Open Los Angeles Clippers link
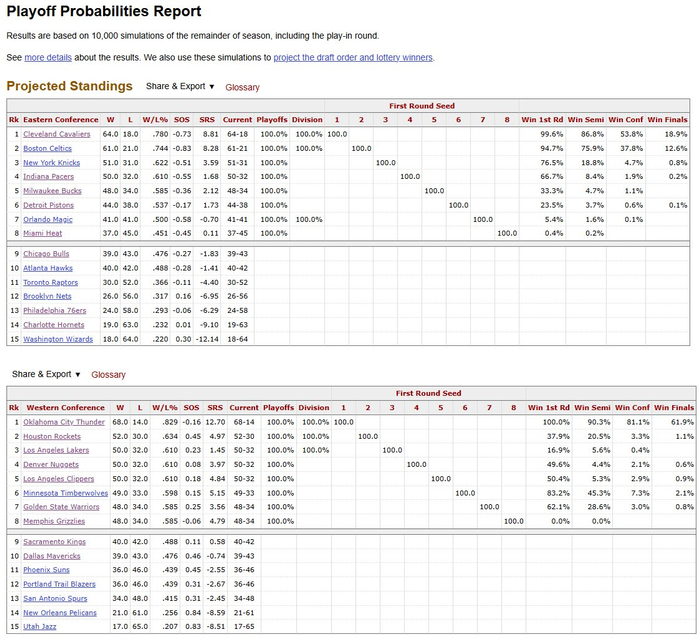 (x=58, y=479)
